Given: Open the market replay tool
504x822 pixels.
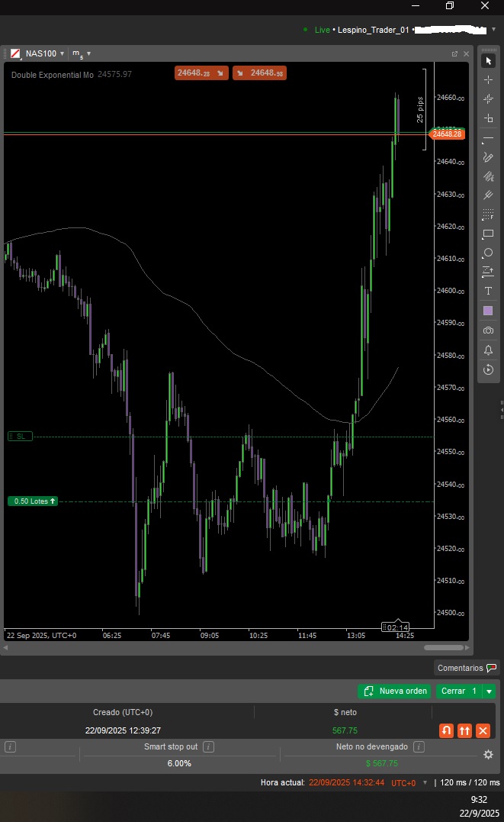Looking at the screenshot, I should click(488, 369).
